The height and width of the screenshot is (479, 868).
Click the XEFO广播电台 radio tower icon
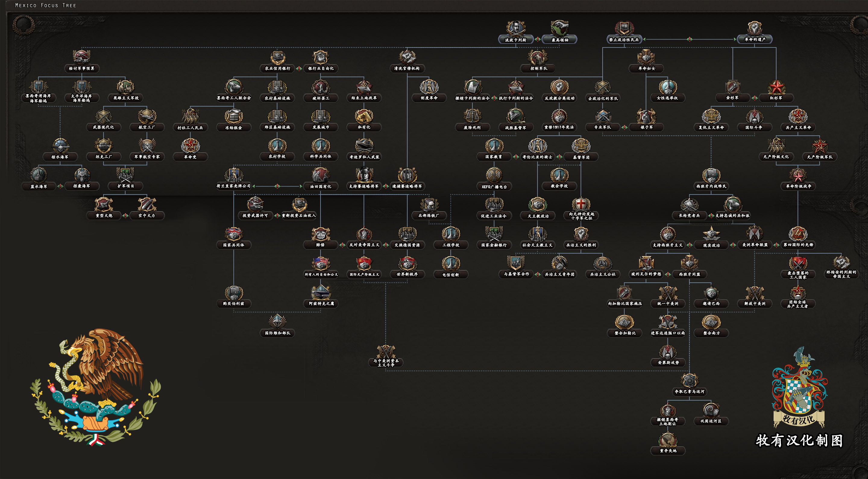tap(494, 175)
